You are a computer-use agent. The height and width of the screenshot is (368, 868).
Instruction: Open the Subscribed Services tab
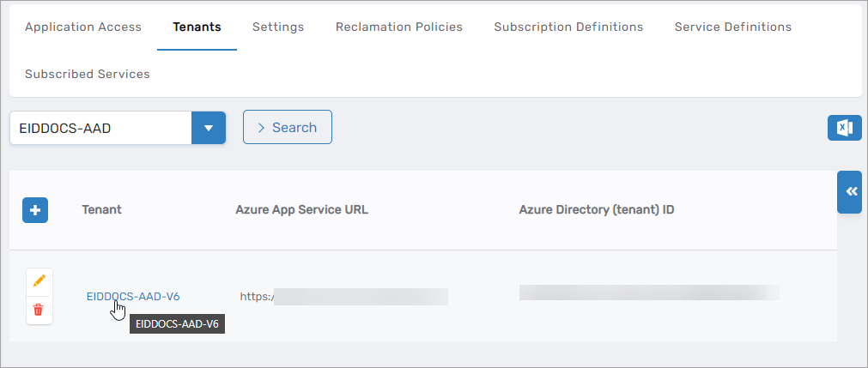tap(88, 74)
